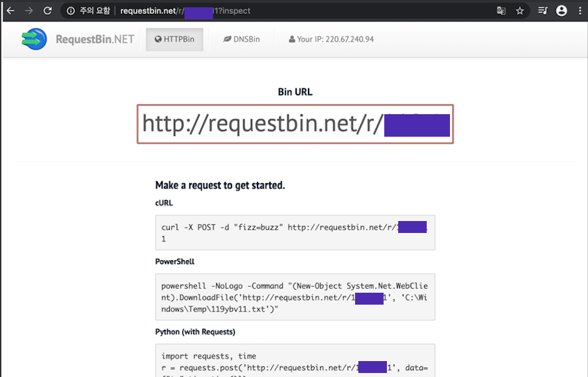Screen dimensions: 588x377
Task: Click the translate page icon
Action: click(501, 11)
